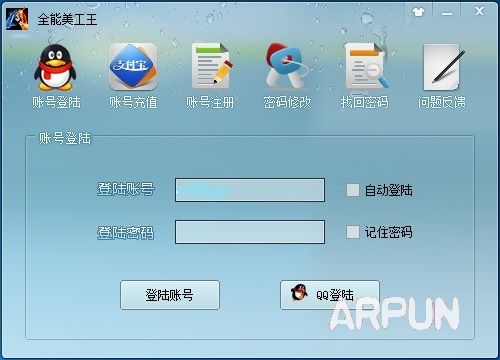Open the password modification icon
Viewport: 500px width, 360px height.
click(x=287, y=66)
